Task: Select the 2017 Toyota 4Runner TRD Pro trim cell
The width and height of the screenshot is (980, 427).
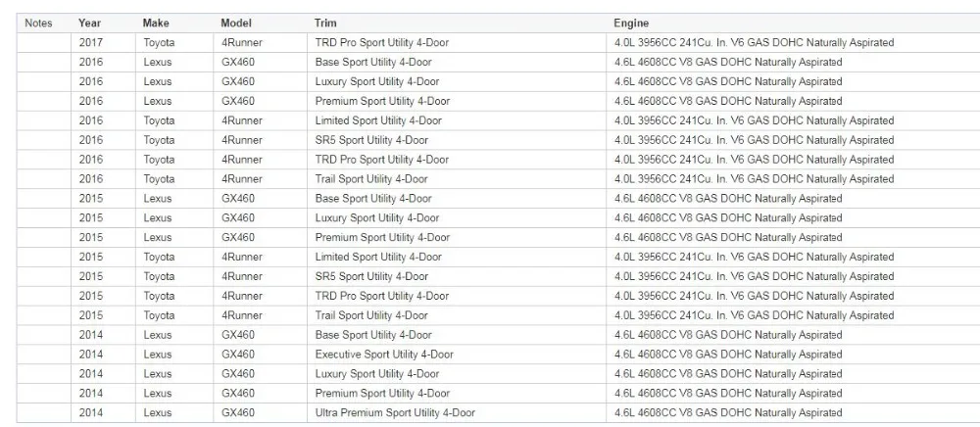Action: tap(457, 43)
